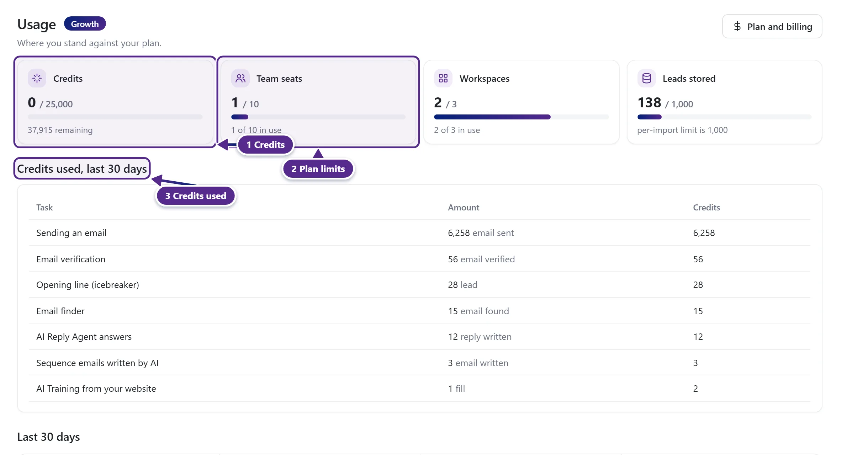Click the "Last 30 days" heading
The image size is (868, 455).
pos(48,437)
